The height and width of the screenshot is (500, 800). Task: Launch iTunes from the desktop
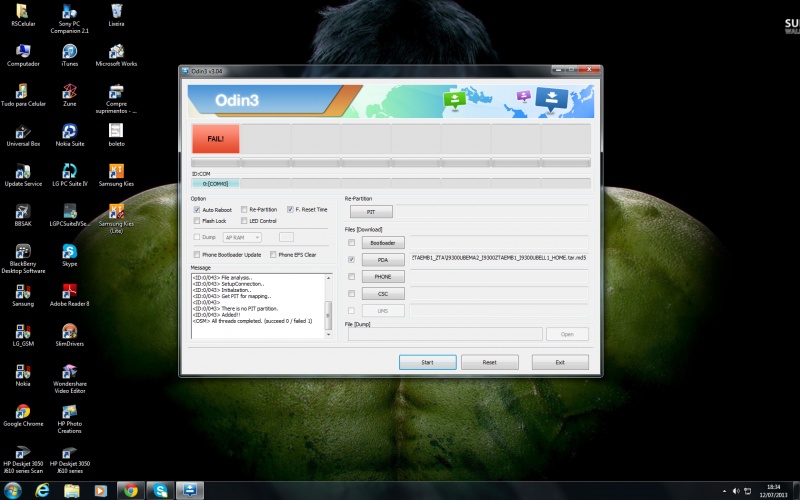pyautogui.click(x=69, y=55)
